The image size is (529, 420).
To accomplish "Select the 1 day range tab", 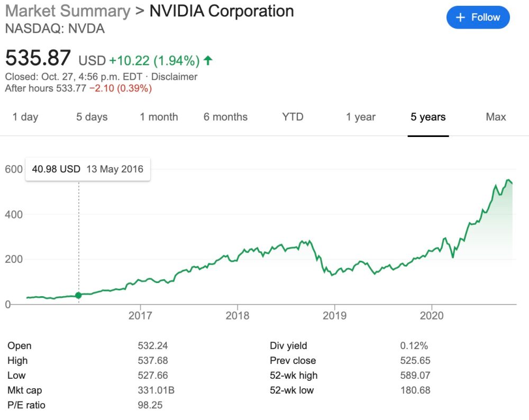I will [25, 117].
